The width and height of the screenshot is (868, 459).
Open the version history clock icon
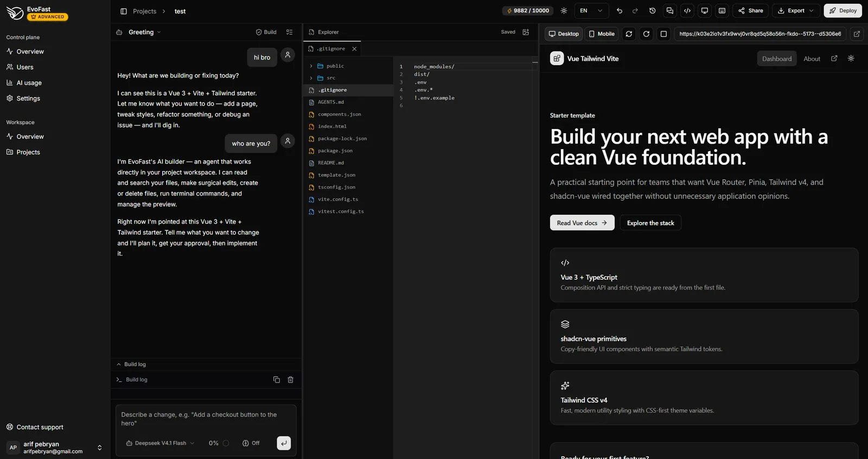[x=652, y=11]
